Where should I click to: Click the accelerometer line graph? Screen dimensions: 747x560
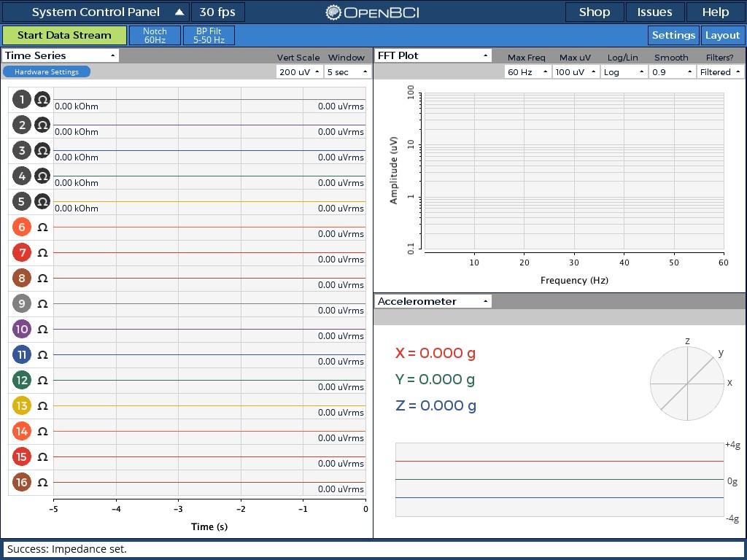[560, 480]
